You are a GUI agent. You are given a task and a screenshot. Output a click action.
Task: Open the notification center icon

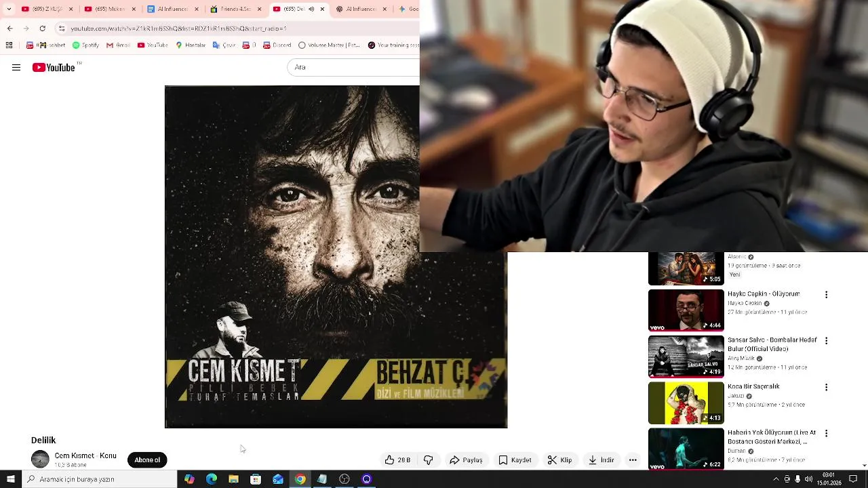coord(853,479)
